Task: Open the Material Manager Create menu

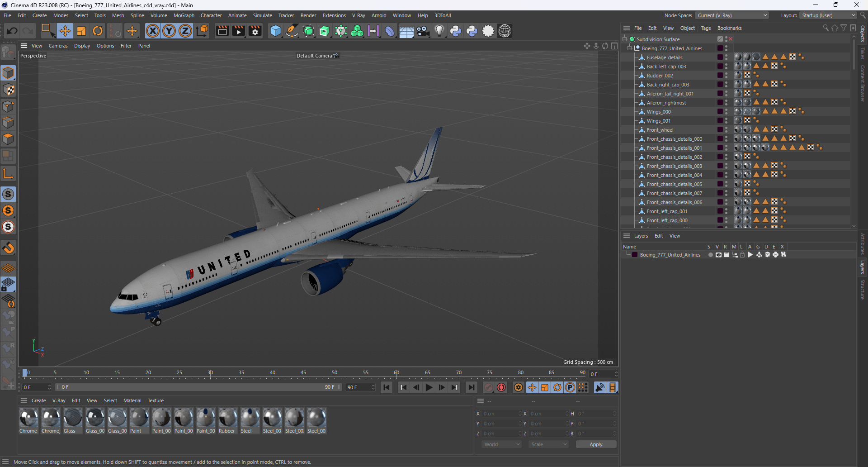Action: 38,400
